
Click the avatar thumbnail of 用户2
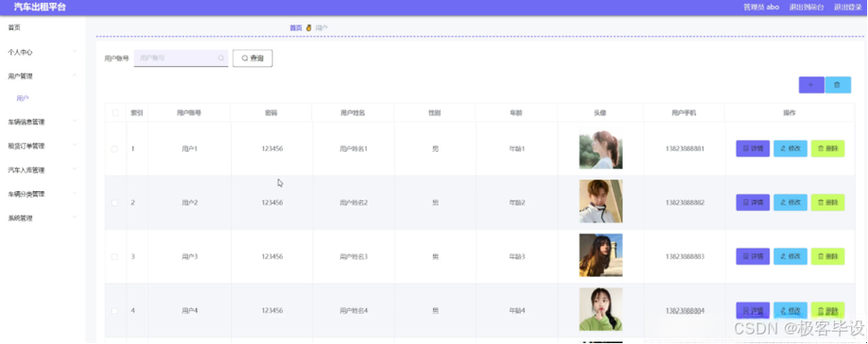[601, 201]
